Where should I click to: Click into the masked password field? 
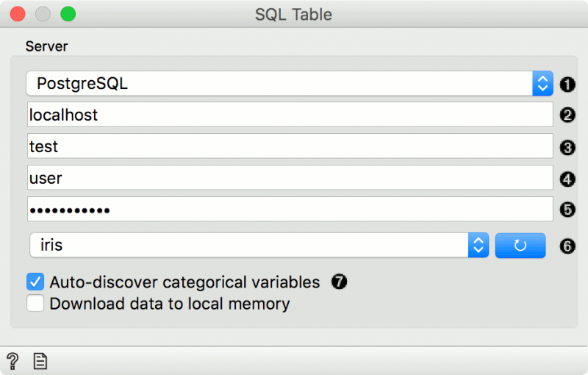(290, 210)
